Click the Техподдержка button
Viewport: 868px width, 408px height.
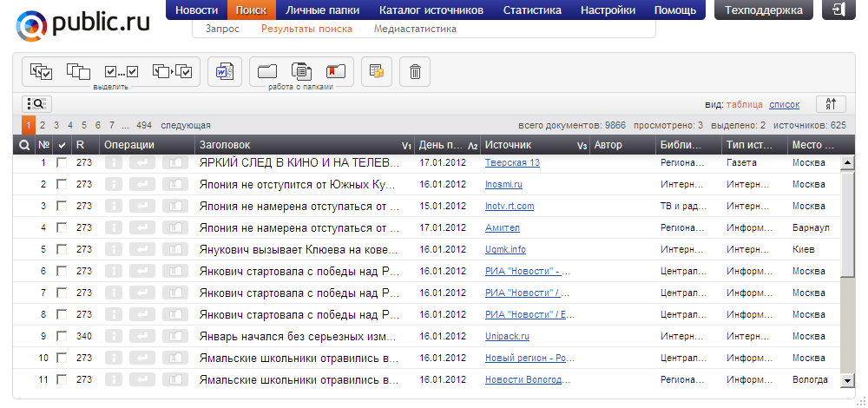[x=764, y=10]
